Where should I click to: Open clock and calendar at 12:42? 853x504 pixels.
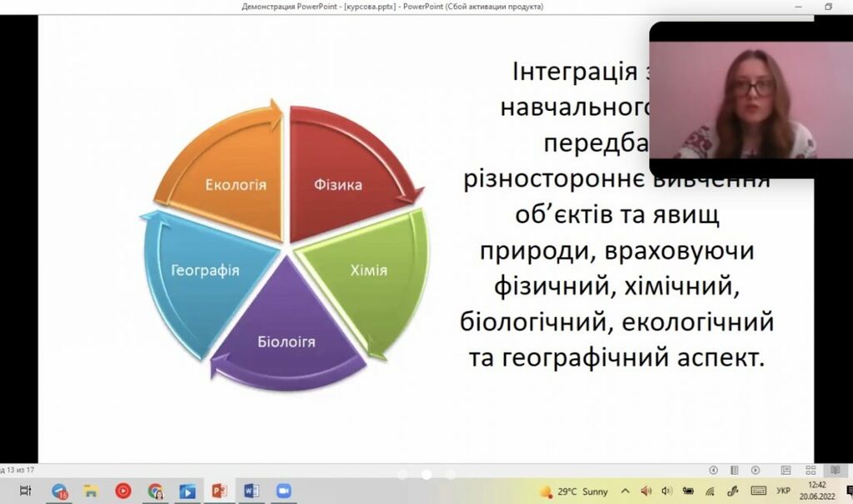tap(817, 491)
